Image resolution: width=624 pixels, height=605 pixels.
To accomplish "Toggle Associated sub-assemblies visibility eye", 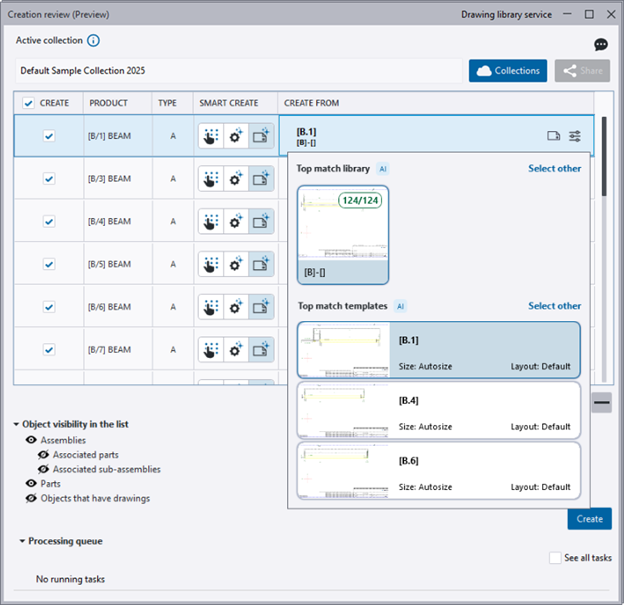I will coord(43,469).
